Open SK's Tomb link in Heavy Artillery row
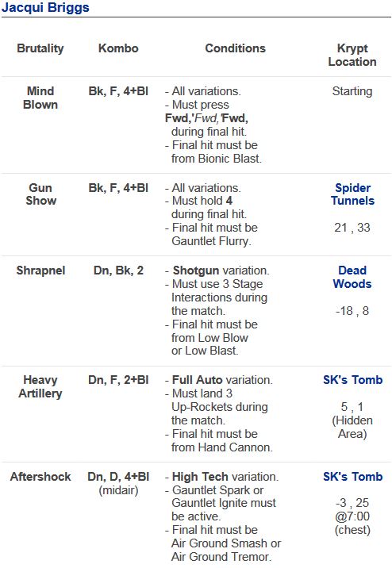The image size is (392, 568). click(x=353, y=380)
